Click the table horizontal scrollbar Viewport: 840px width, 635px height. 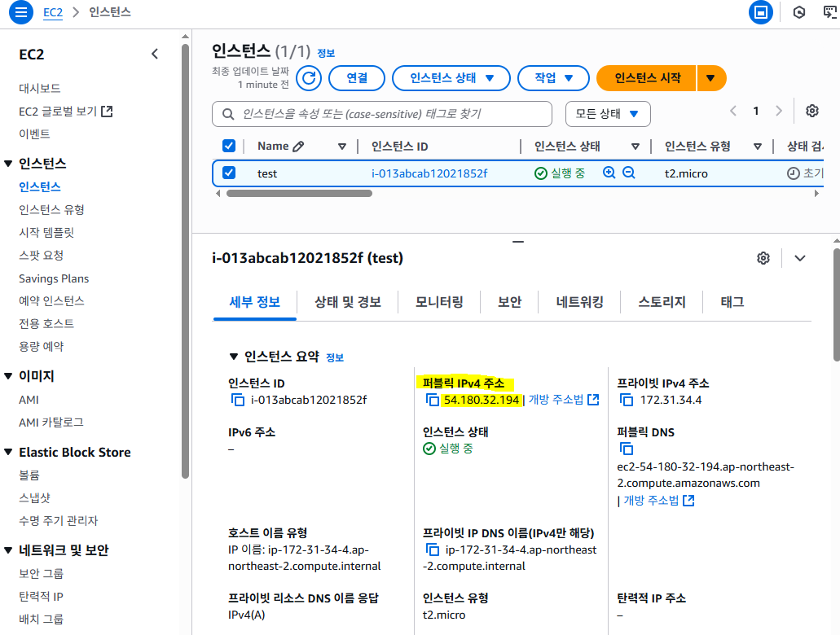(299, 193)
